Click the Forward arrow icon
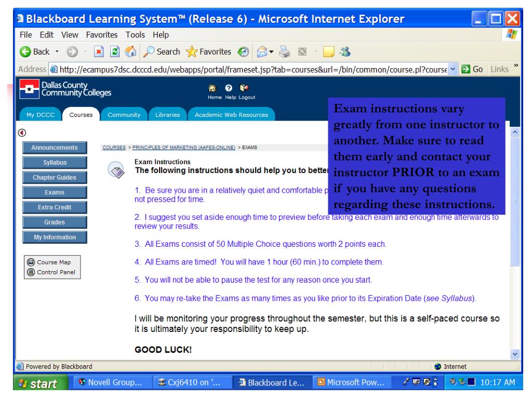This screenshot has width=532, height=399. click(x=72, y=51)
